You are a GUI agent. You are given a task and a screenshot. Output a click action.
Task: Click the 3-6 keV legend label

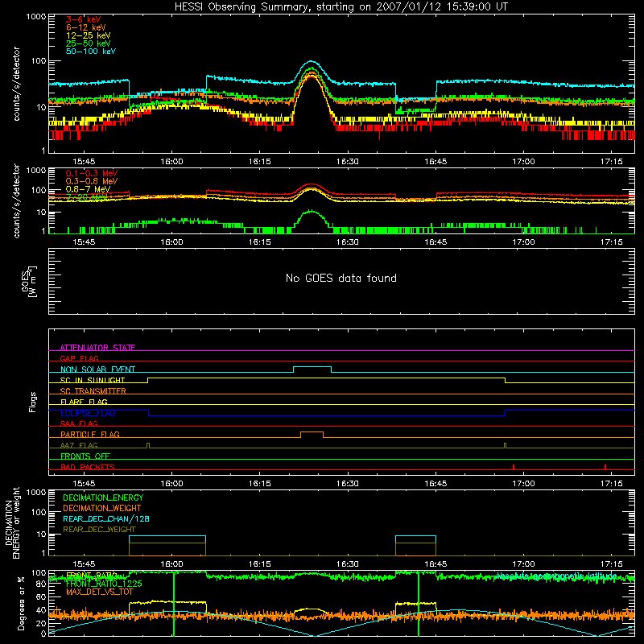point(83,19)
